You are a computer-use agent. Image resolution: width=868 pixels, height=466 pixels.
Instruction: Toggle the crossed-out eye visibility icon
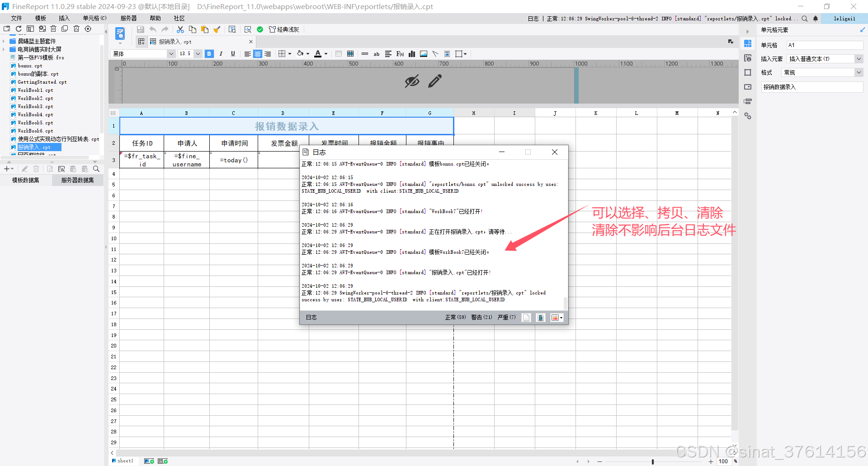pyautogui.click(x=412, y=81)
